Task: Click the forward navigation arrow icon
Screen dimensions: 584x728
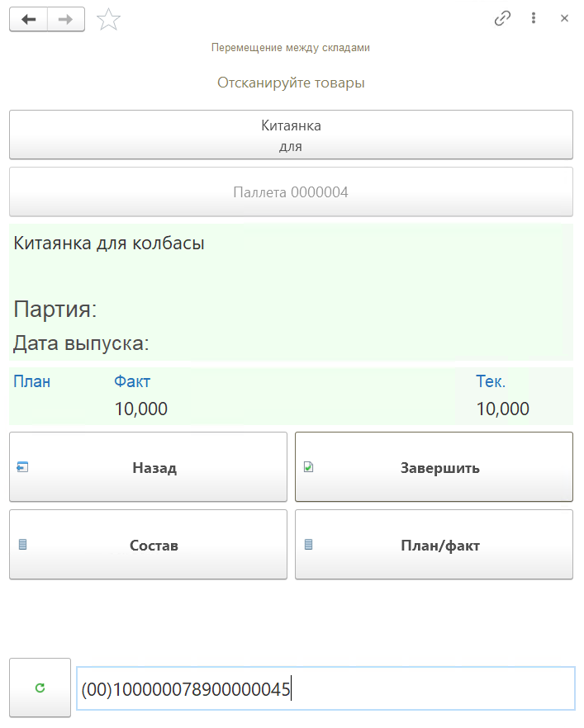Action: pos(65,19)
